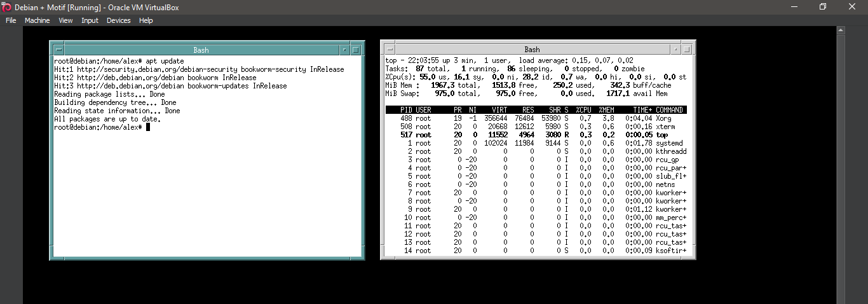
Task: Open the Help menu
Action: [x=146, y=20]
